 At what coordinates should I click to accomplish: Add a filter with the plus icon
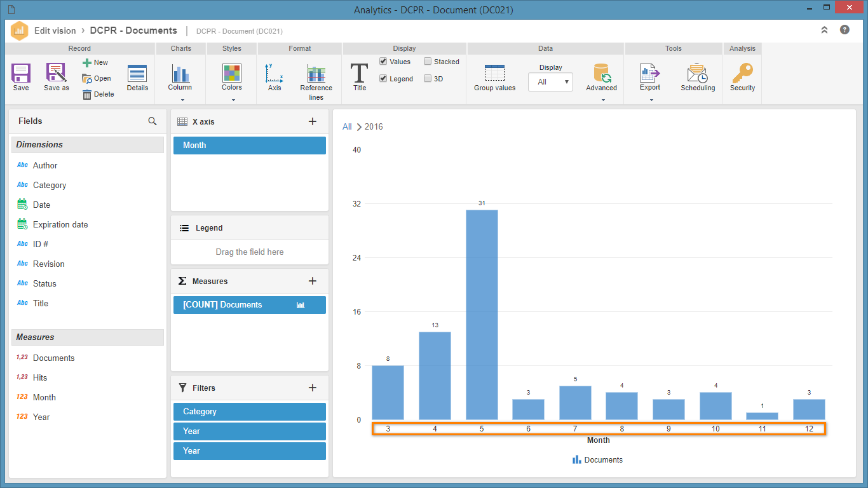(313, 388)
